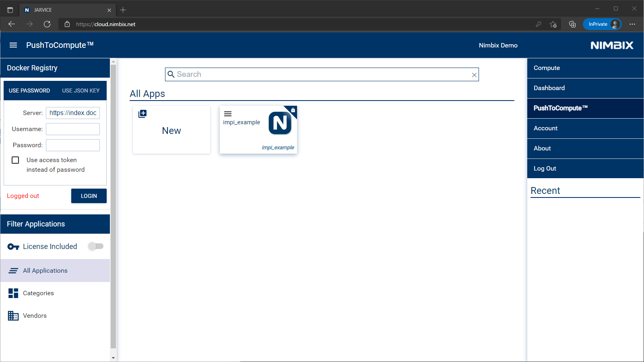Select All Applications filter
The image size is (644, 362).
55,271
